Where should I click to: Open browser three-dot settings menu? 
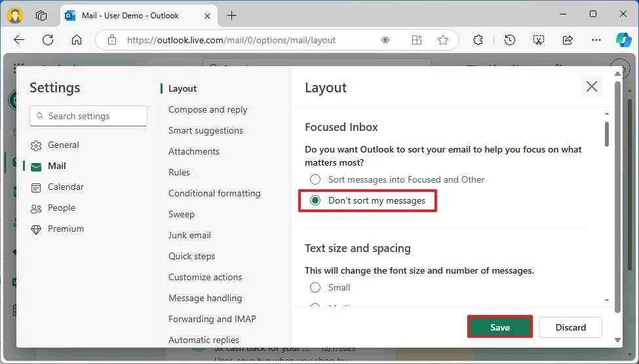[596, 40]
